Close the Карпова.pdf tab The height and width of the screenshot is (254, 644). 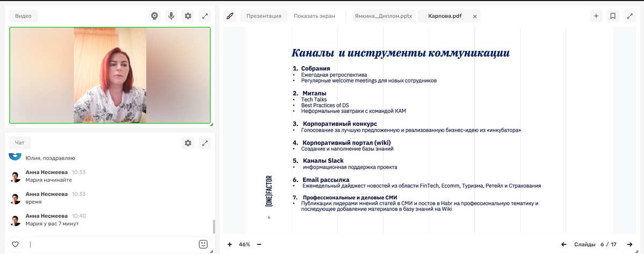tap(474, 17)
